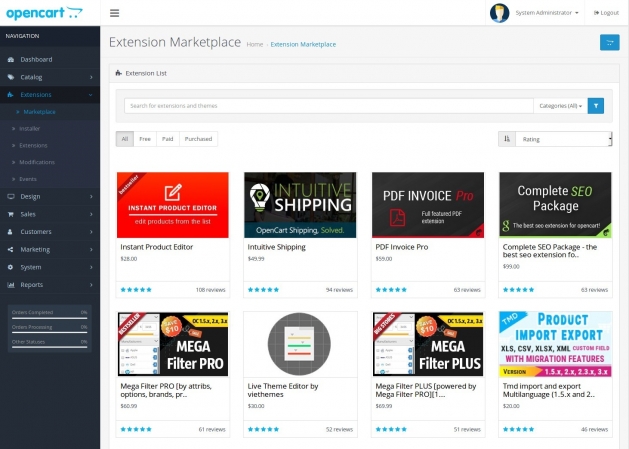This screenshot has width=629, height=449.
Task: Select the All filter tab
Action: click(x=125, y=139)
